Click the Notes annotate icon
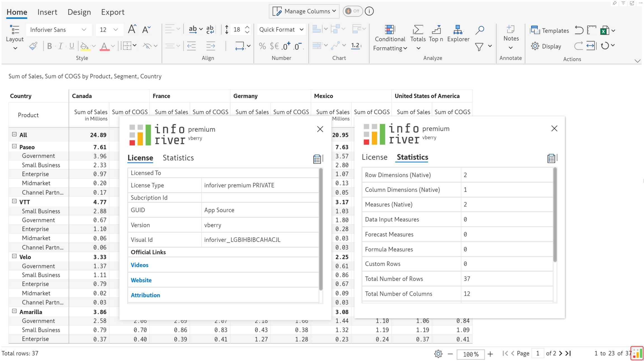This screenshot has height=361, width=644. (x=511, y=30)
